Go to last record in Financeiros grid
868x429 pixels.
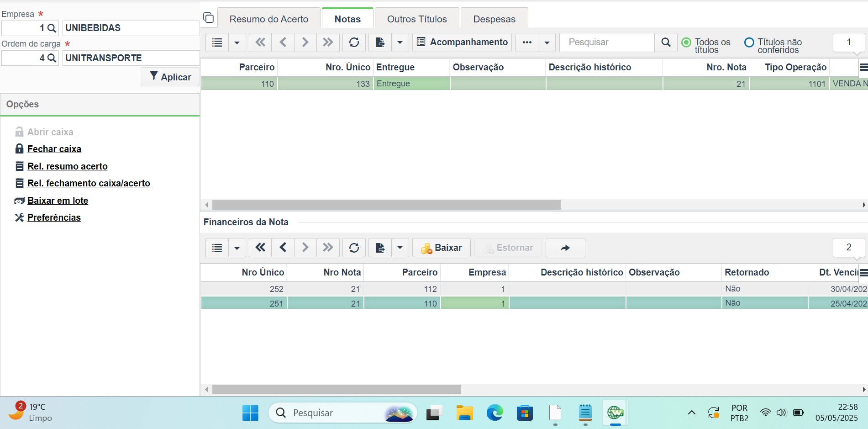(328, 248)
